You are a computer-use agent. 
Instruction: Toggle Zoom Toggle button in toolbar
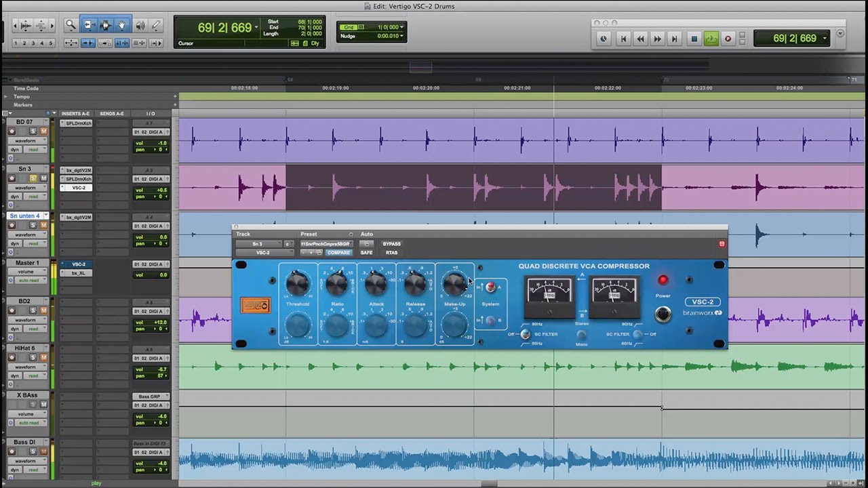point(71,43)
